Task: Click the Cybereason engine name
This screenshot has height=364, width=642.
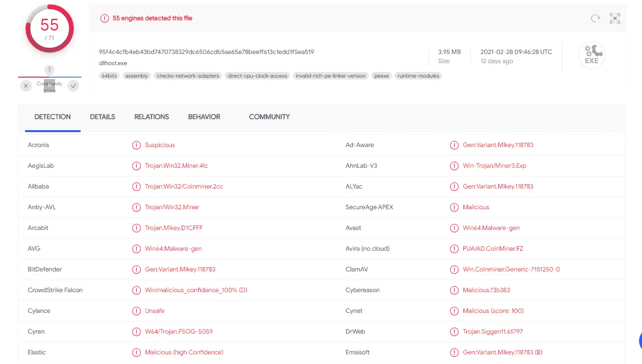Action: point(363,290)
